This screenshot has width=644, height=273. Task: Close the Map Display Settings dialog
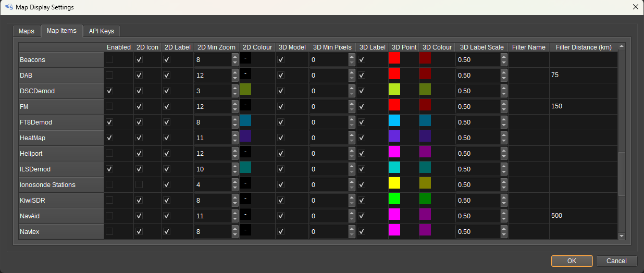(x=635, y=7)
